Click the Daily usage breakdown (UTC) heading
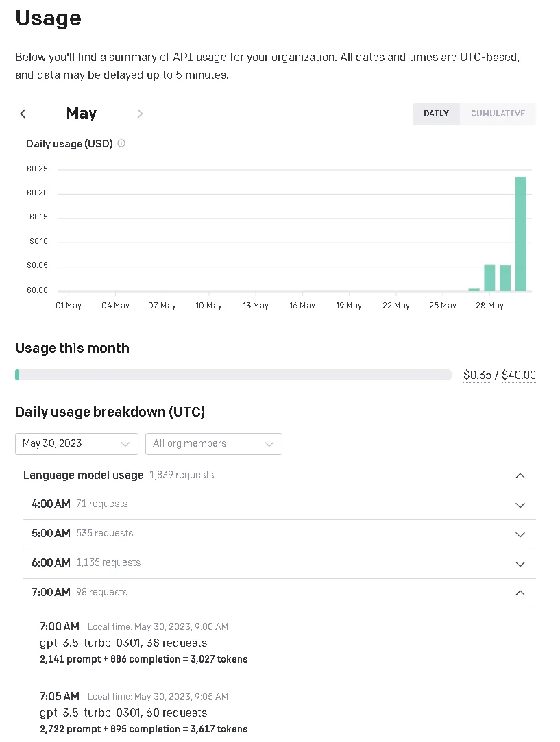Image resolution: width=560 pixels, height=742 pixels. pos(110,412)
